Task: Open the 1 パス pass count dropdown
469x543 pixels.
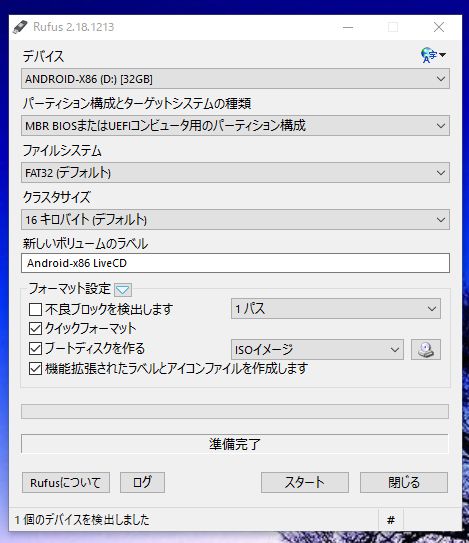Action: click(x=336, y=309)
